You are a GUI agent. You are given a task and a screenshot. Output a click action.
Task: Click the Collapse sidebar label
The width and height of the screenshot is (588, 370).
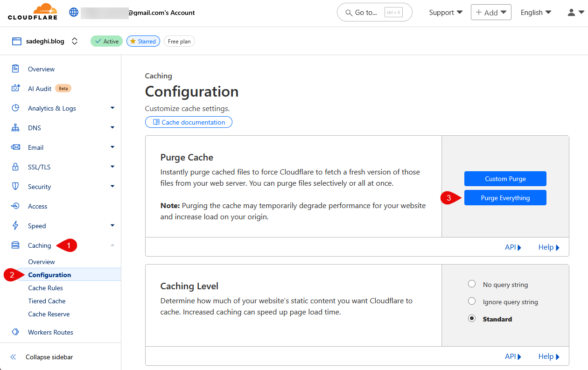pos(49,357)
